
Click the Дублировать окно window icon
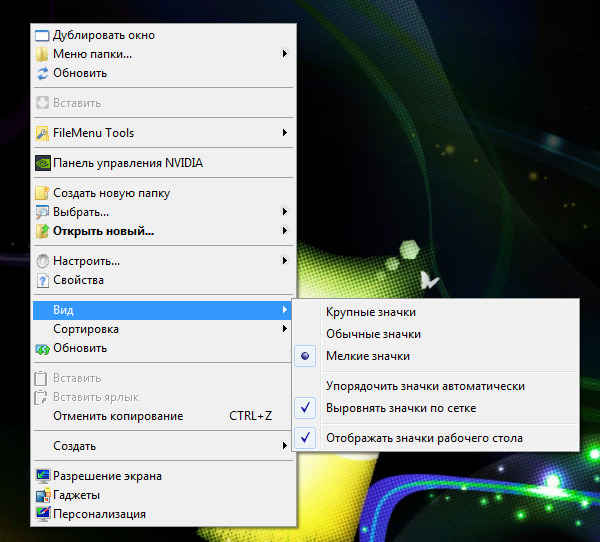click(42, 36)
